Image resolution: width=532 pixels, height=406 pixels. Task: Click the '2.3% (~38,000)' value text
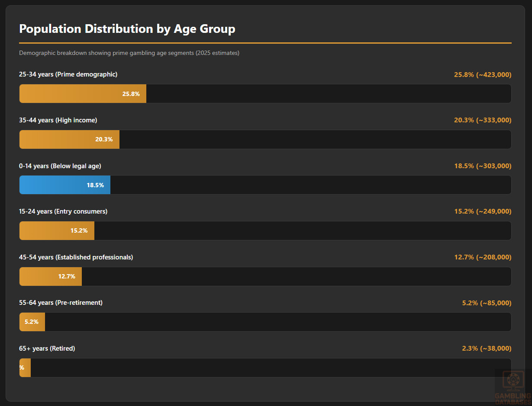pos(486,348)
